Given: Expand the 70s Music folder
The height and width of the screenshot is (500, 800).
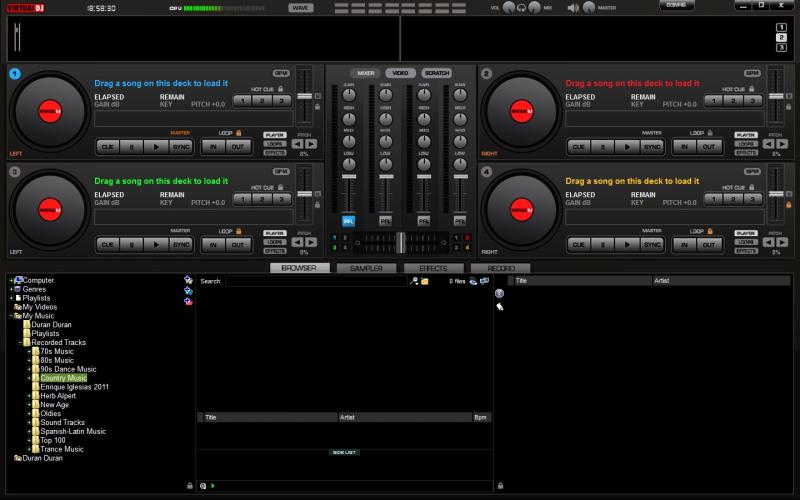Looking at the screenshot, I should (29, 352).
